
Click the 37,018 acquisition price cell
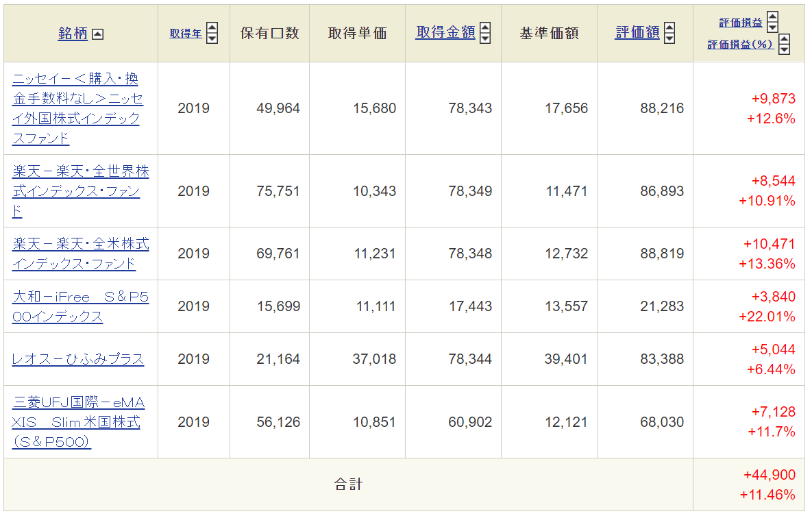[x=374, y=359]
